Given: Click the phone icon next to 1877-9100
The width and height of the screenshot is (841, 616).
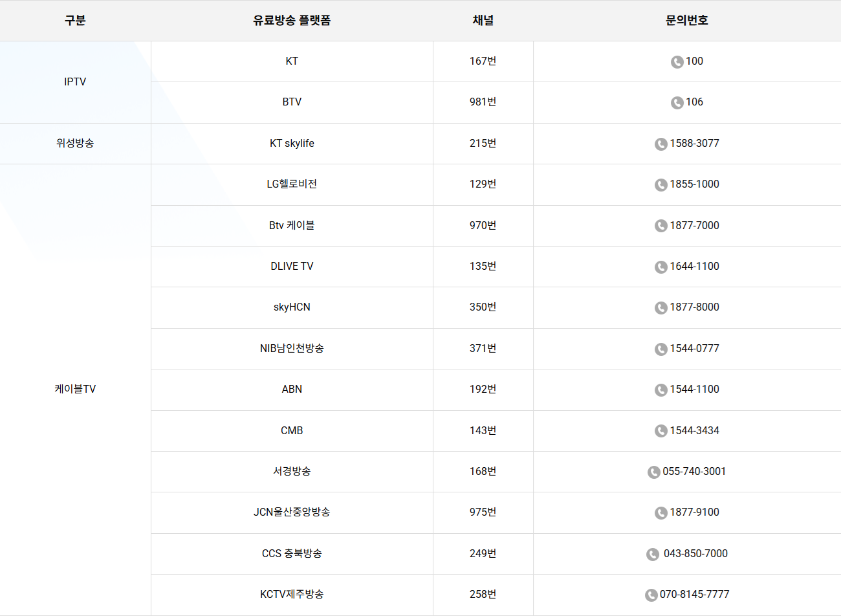Looking at the screenshot, I should (661, 513).
